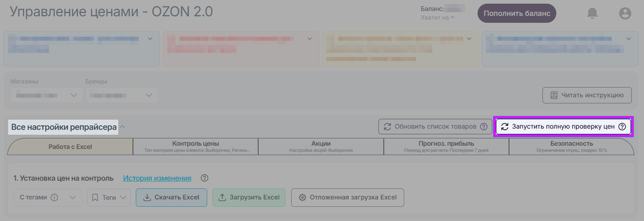Click 1. Установка цен на контроль heading

pos(63,178)
